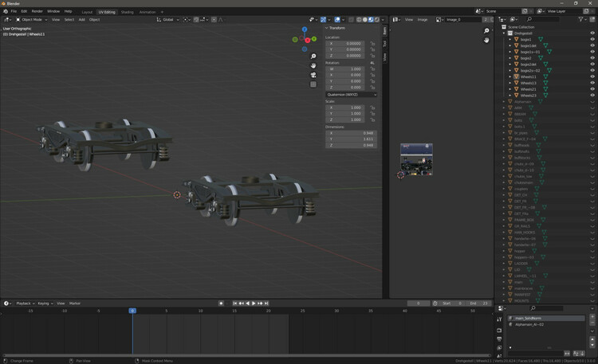Switch to the Animation workspace tab
The width and height of the screenshot is (598, 364).
148,12
